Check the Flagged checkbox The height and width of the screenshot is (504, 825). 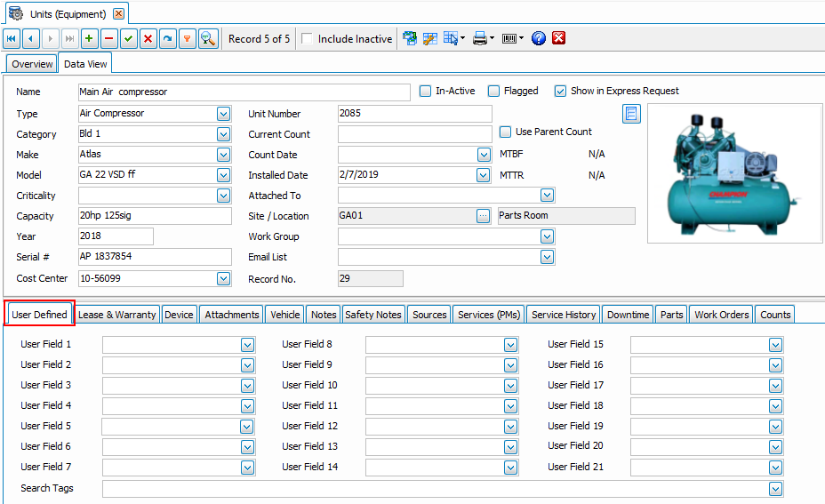[x=493, y=91]
